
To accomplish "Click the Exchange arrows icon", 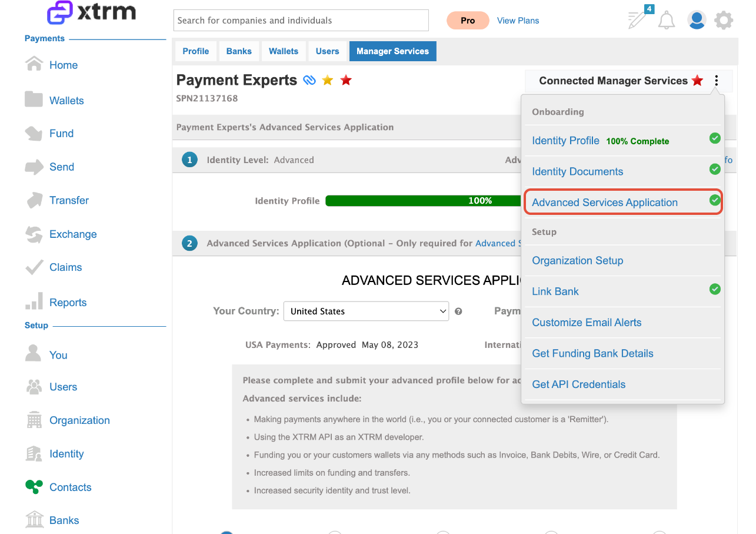I will (x=34, y=234).
